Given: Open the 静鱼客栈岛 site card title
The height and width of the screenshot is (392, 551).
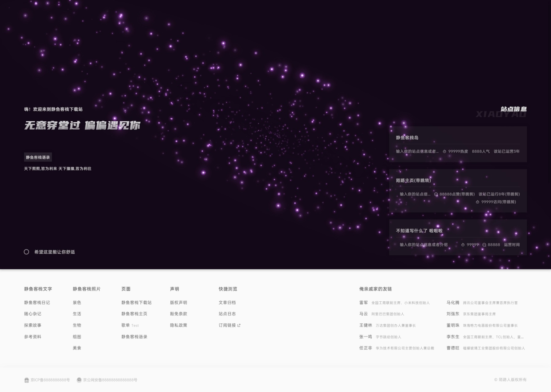Looking at the screenshot, I should (x=407, y=138).
